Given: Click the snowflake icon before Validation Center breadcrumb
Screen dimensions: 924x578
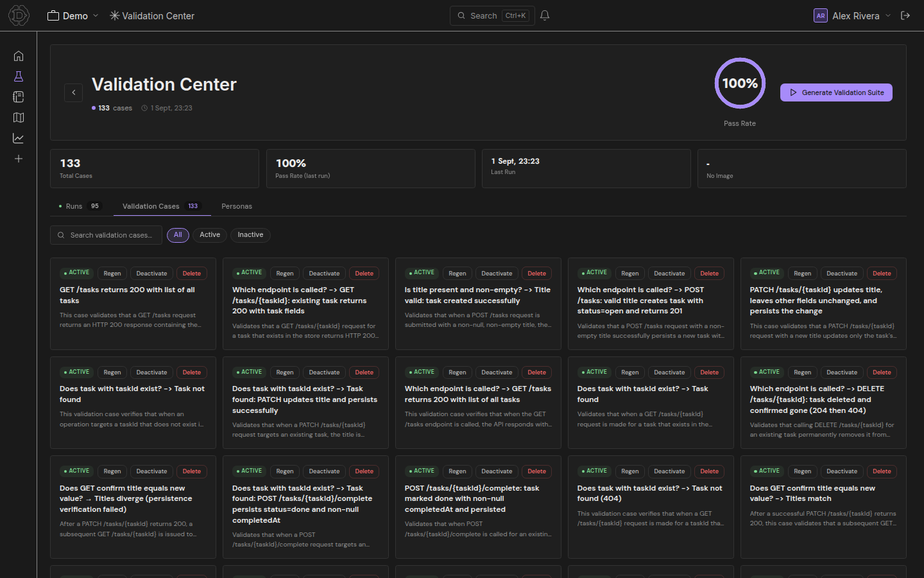Looking at the screenshot, I should click(x=115, y=15).
